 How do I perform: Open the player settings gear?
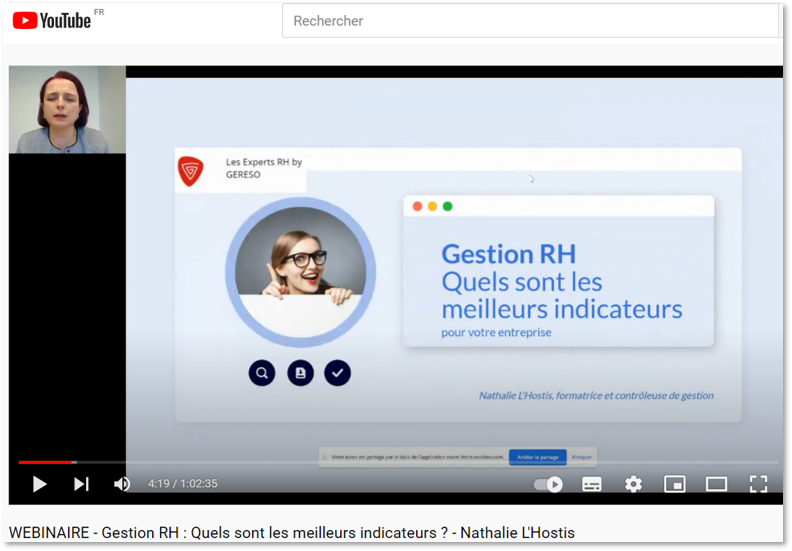click(x=633, y=484)
